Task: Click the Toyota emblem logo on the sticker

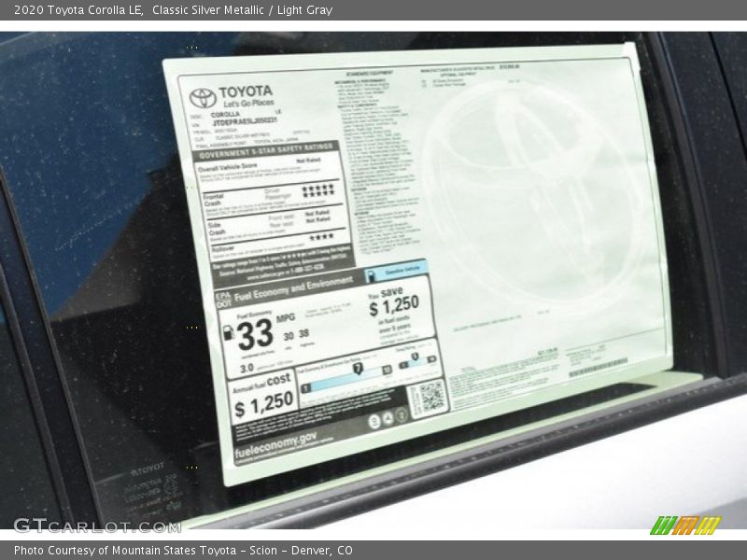Action: (203, 98)
